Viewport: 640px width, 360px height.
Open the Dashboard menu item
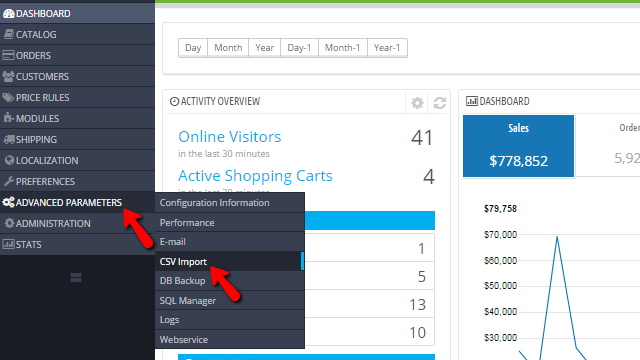(78, 13)
